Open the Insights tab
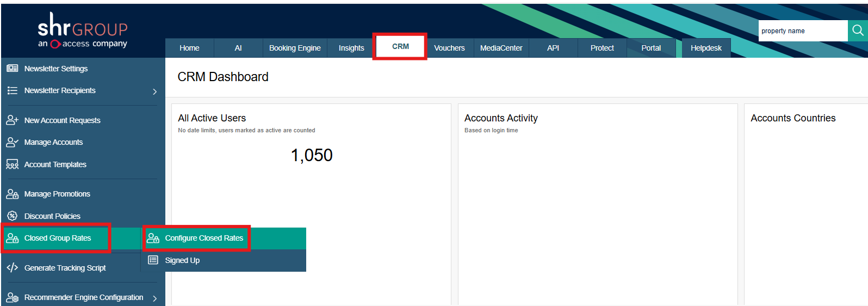The width and height of the screenshot is (868, 306). tap(351, 48)
